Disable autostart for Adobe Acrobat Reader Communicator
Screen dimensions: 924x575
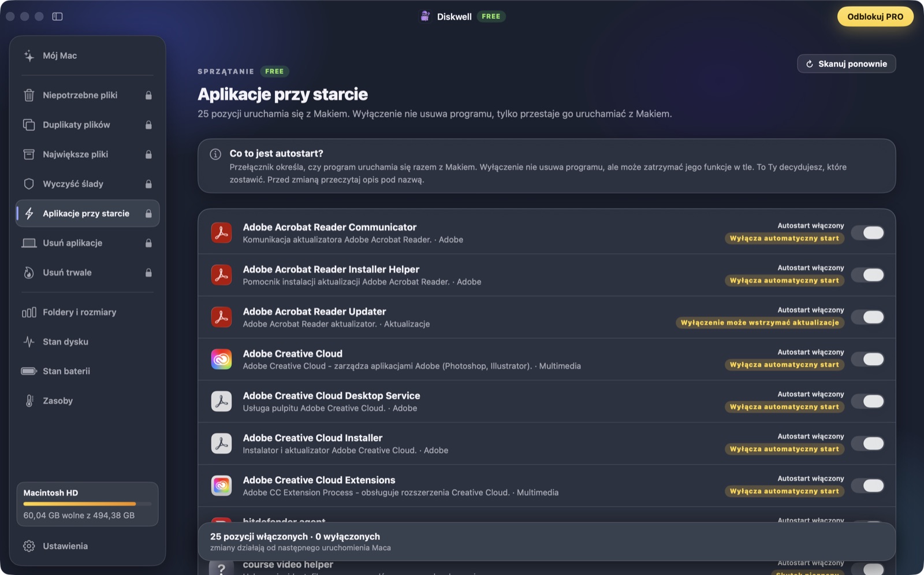(x=868, y=232)
